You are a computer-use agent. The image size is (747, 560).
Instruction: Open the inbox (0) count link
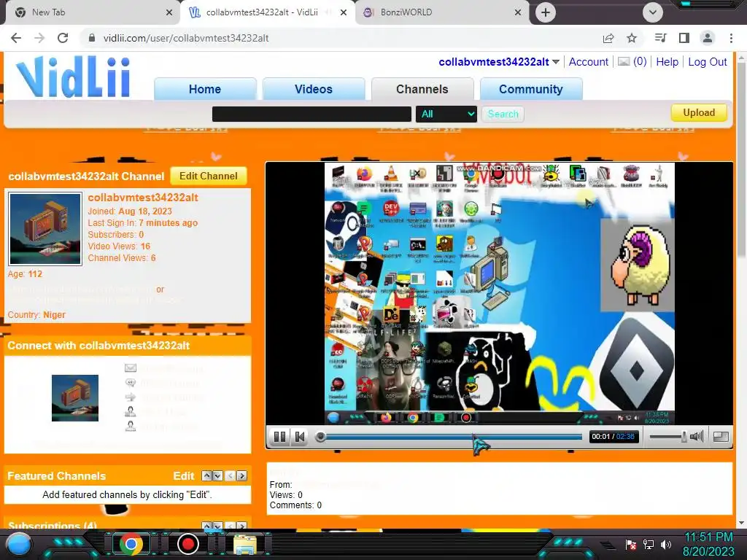(640, 61)
